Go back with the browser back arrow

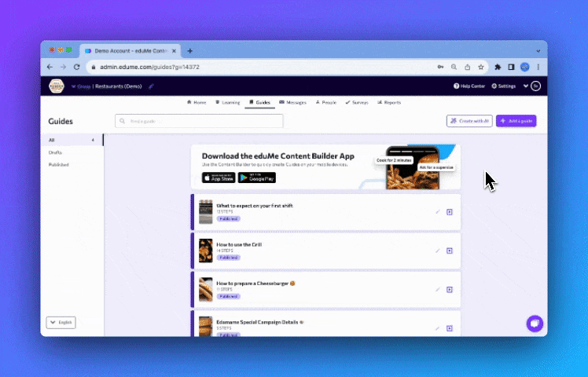(50, 67)
